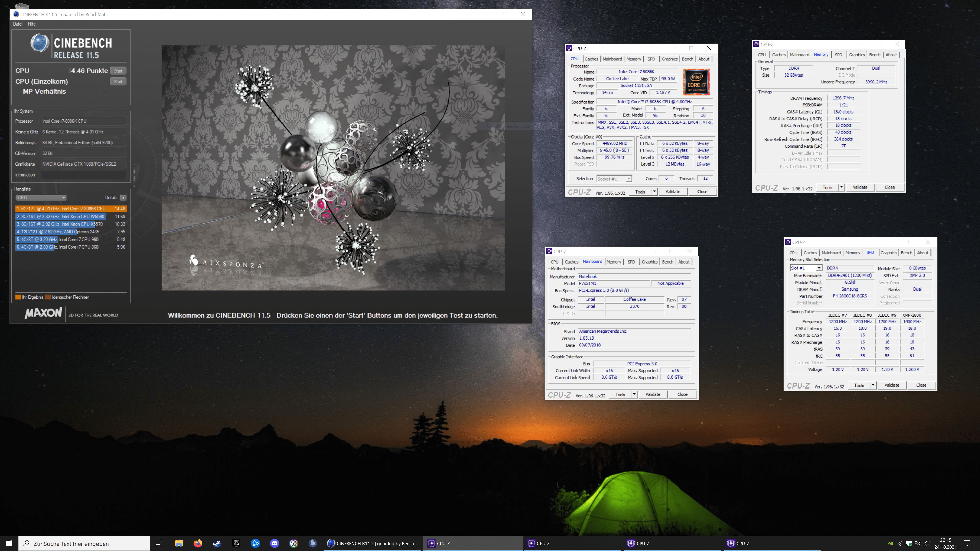Viewport: 980px width, 551px height.
Task: Switch to Bench tab in the CPU-Z Memory window
Action: click(875, 55)
